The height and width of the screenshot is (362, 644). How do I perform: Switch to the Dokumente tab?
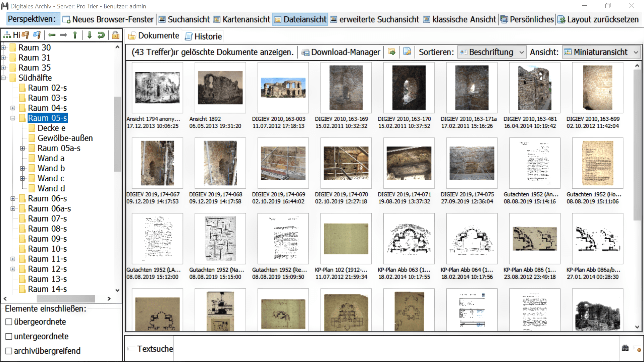point(154,36)
